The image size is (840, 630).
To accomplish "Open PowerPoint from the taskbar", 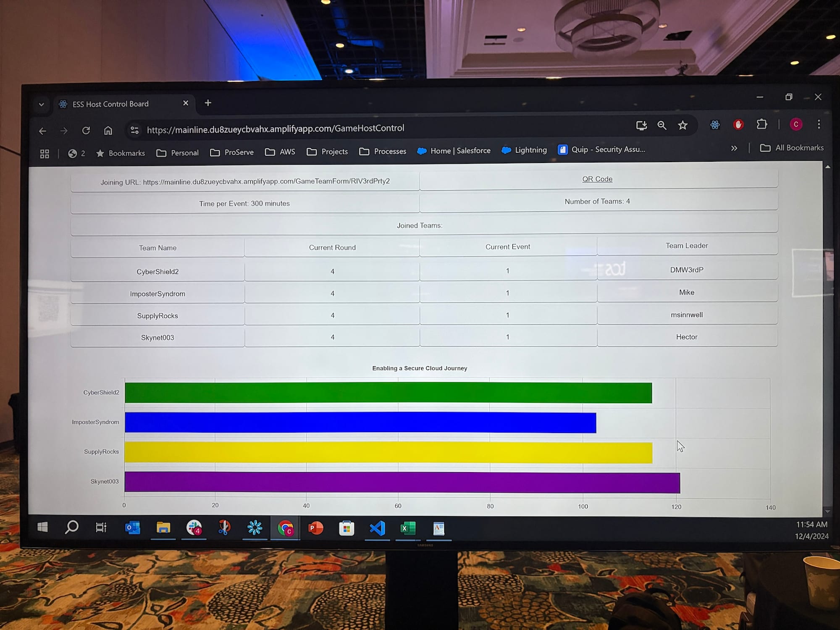I will [x=316, y=528].
